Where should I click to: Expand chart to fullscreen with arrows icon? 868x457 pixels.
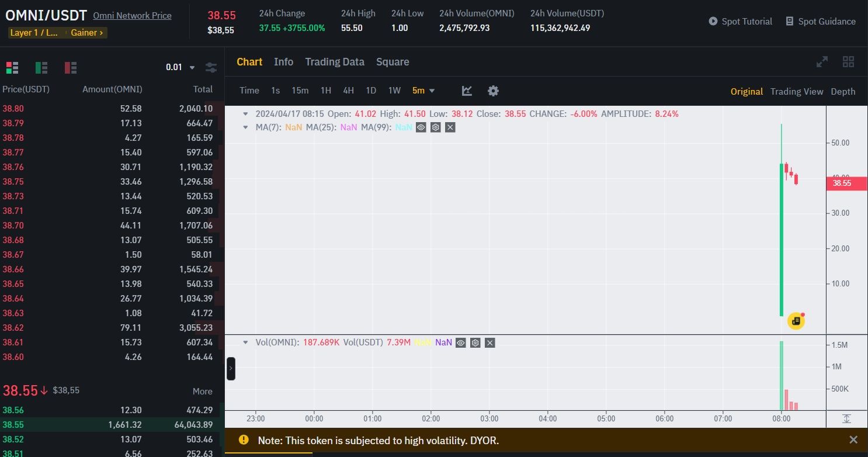[x=822, y=62]
